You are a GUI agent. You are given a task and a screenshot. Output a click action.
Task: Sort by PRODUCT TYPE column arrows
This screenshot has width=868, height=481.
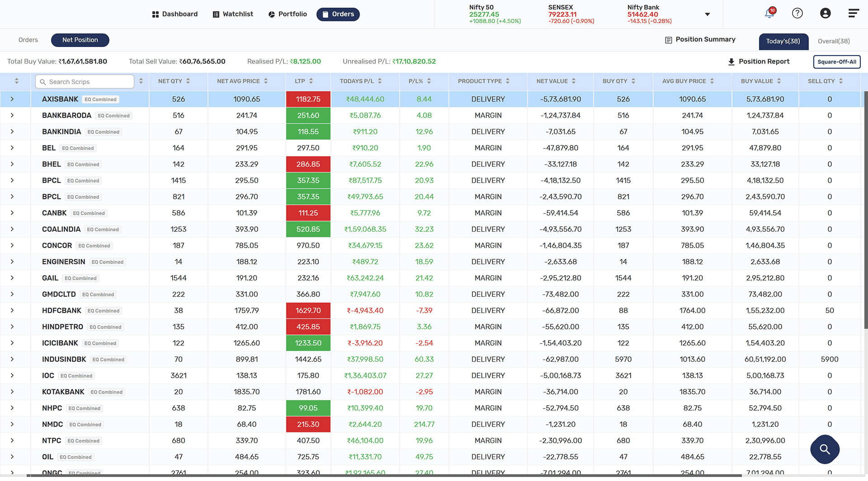(x=508, y=81)
